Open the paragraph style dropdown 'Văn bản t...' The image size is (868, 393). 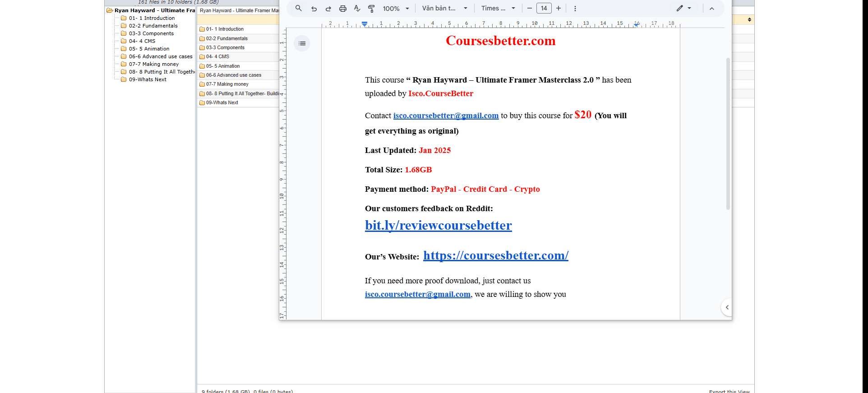[x=445, y=8]
